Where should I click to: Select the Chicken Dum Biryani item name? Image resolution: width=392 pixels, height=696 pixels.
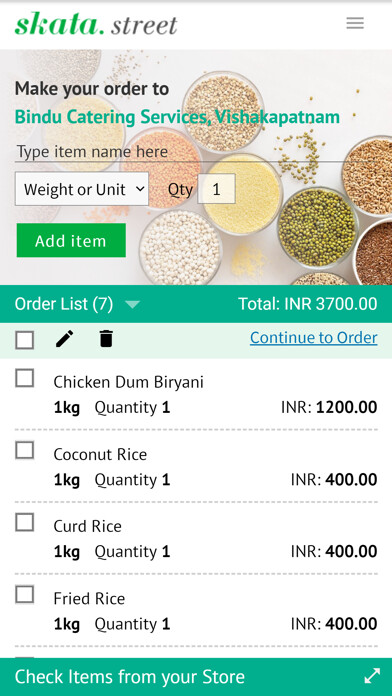point(128,382)
